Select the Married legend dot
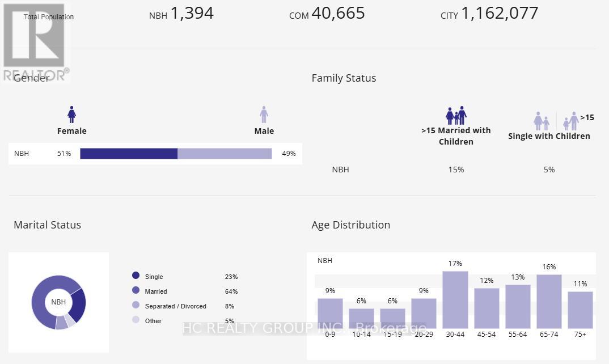Screen dimensions: 609x364 [136, 290]
